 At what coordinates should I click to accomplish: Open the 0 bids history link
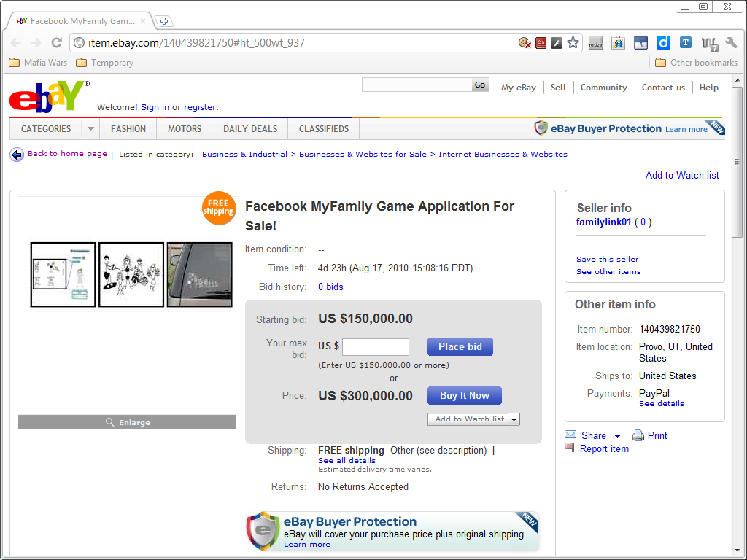330,287
